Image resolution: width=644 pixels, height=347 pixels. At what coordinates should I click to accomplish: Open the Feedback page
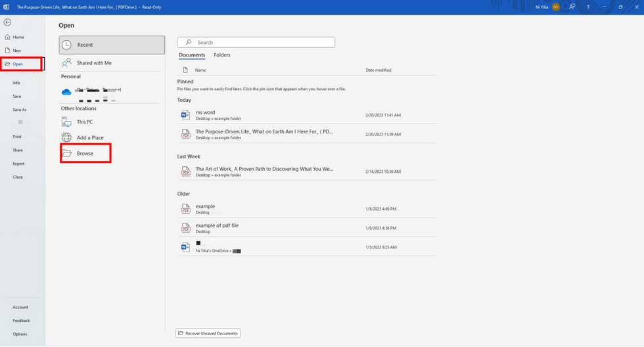21,321
